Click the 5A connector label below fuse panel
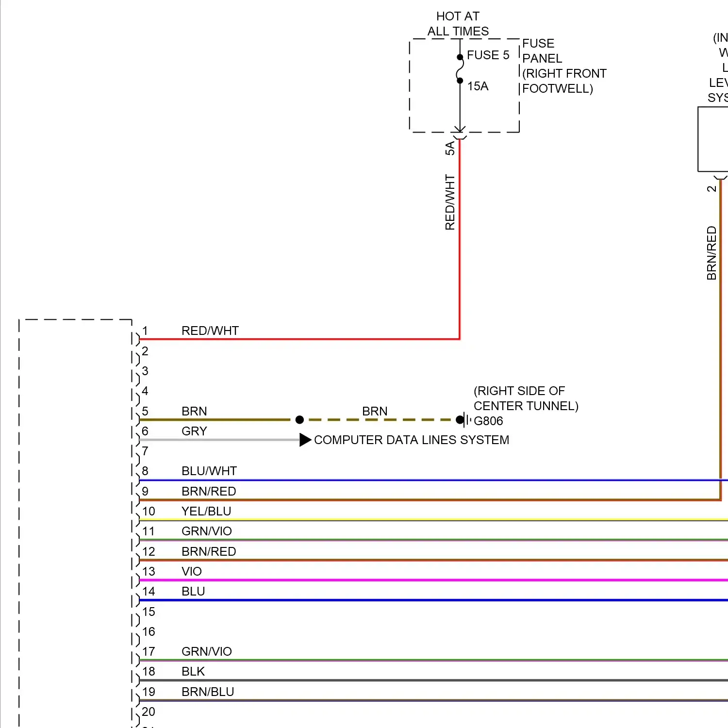The width and height of the screenshot is (728, 728). point(450,148)
